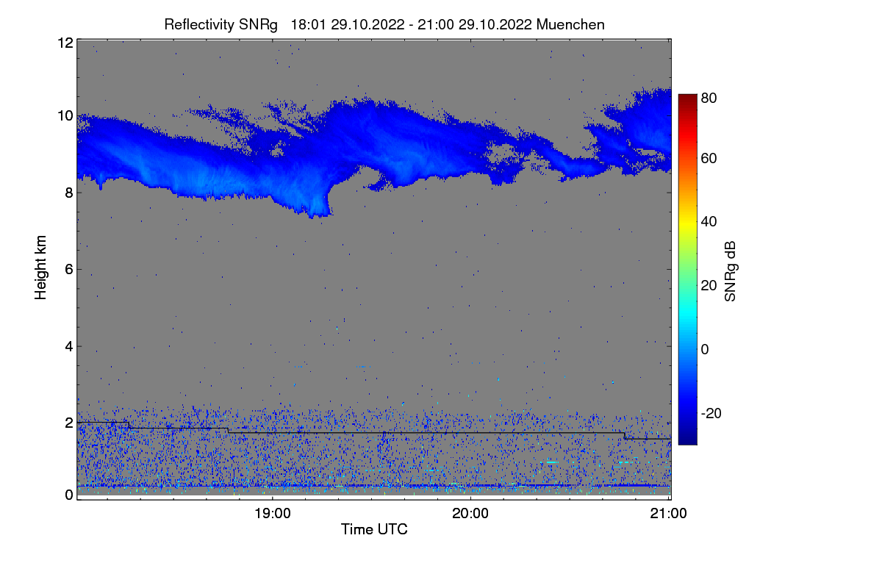Click the end date "21:00 29.10.2022" in title
The image size is (882, 588).
(x=476, y=24)
